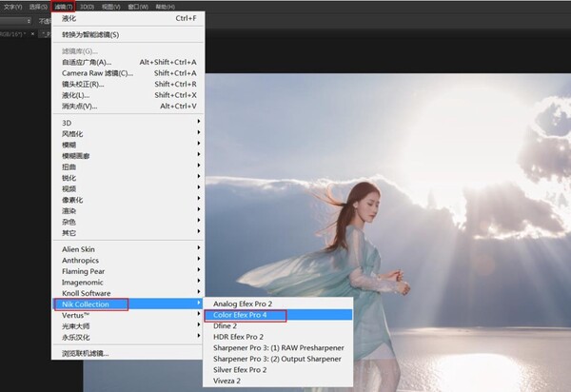This screenshot has width=571, height=392.
Task: Launch HDR Efex Pro 2
Action: (x=278, y=337)
